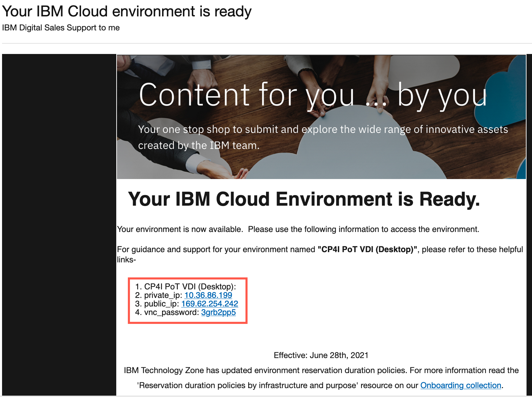Click the line starting 'IBM Technology Zone has updated'
Screen dimensions: 532x397
(x=321, y=370)
